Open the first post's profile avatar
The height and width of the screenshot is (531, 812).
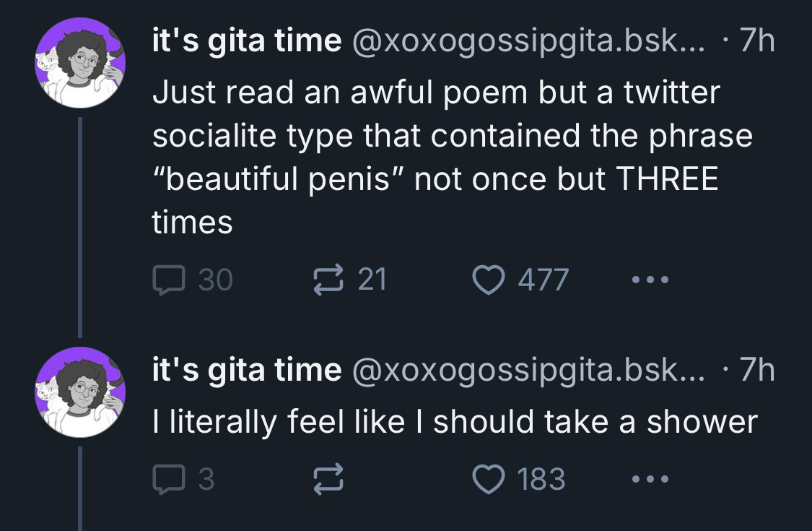click(81, 63)
